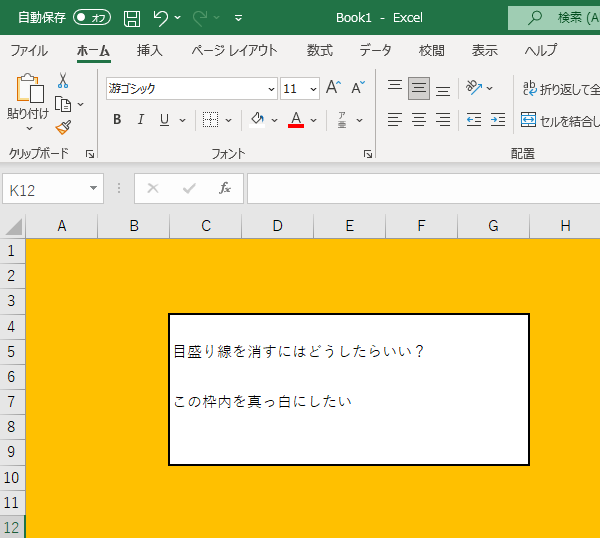Viewport: 600px width, 538px height.
Task: Switch to the 数式 tab
Action: click(320, 50)
